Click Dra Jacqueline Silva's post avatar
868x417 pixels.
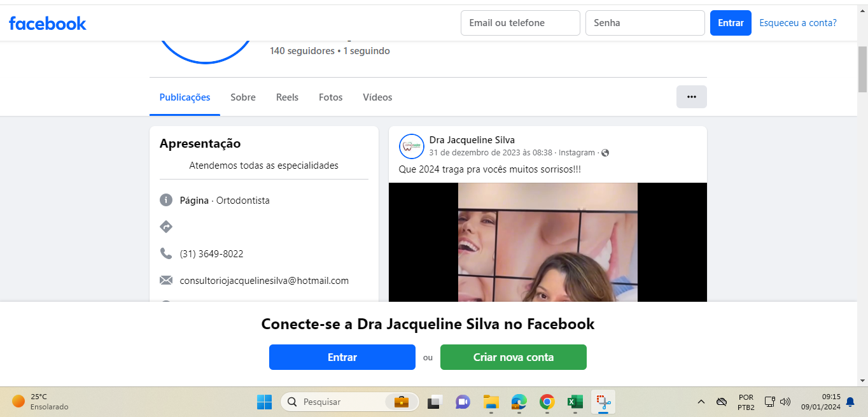(x=412, y=146)
